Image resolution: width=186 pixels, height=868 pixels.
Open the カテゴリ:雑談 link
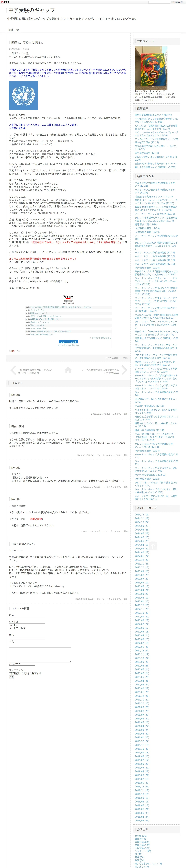point(111,358)
